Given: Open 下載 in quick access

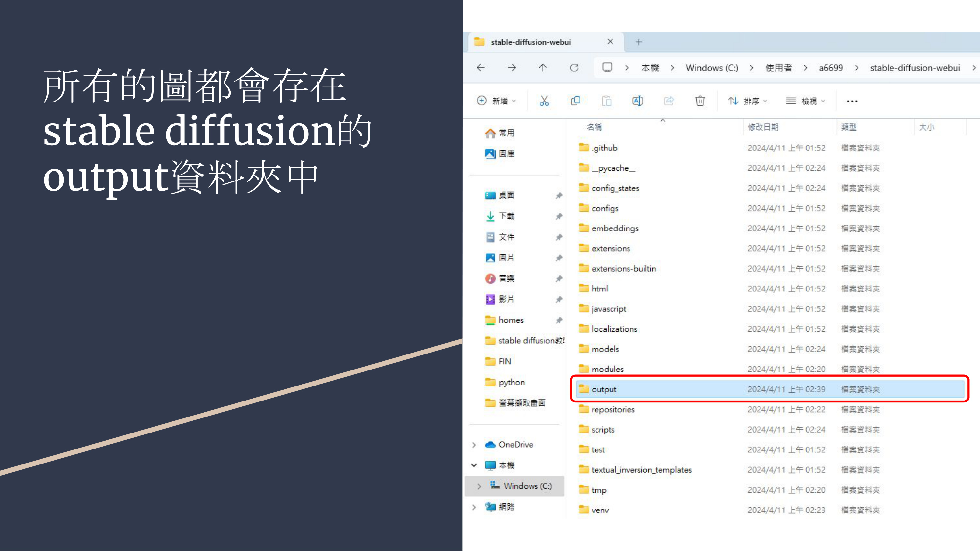Looking at the screenshot, I should (499, 216).
